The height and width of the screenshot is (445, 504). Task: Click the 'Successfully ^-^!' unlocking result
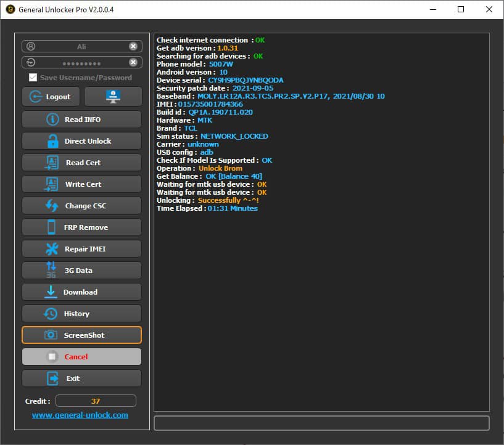(228, 200)
